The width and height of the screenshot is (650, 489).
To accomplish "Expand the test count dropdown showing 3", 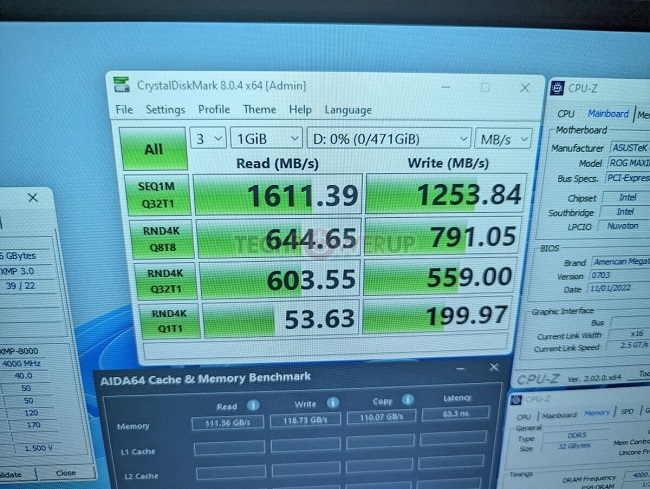I will coord(208,138).
